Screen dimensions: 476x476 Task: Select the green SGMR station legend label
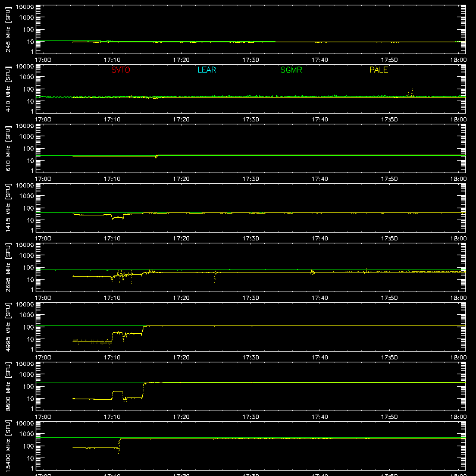291,70
